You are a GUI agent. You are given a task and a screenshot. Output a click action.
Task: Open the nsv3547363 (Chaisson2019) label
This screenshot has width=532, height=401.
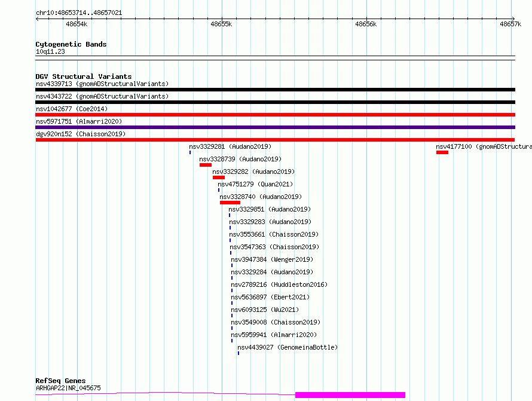(x=274, y=247)
